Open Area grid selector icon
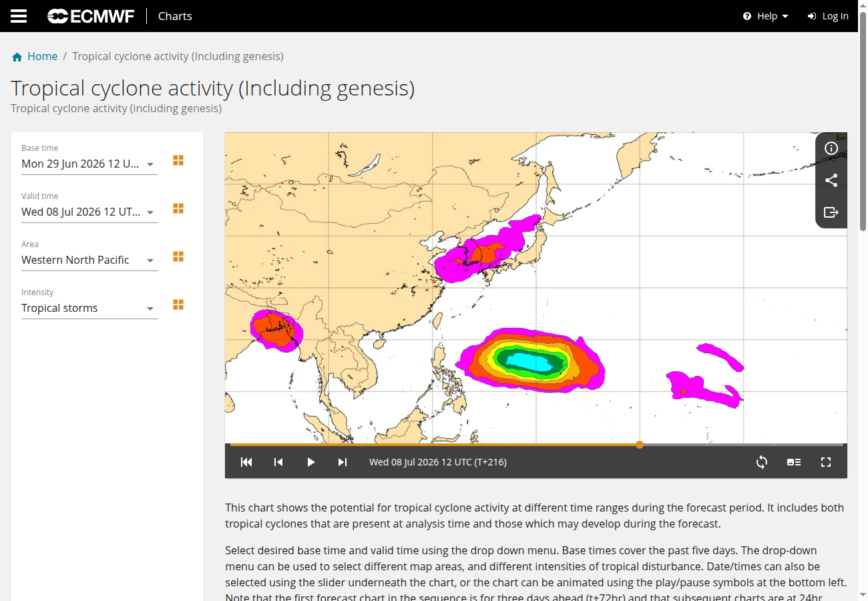 point(178,256)
